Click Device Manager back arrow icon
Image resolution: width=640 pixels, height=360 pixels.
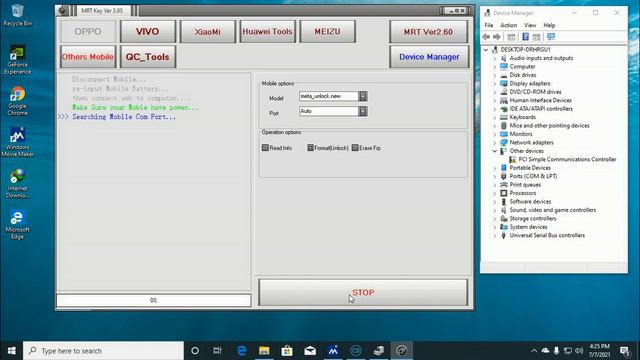point(486,37)
